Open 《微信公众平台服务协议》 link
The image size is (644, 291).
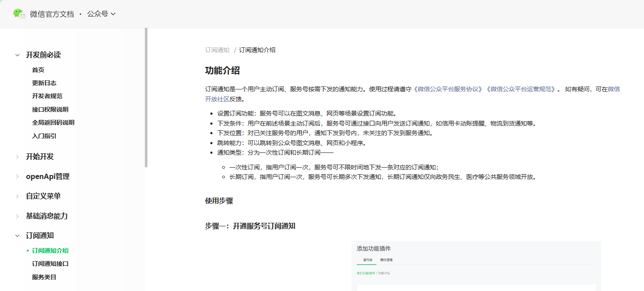coord(448,89)
